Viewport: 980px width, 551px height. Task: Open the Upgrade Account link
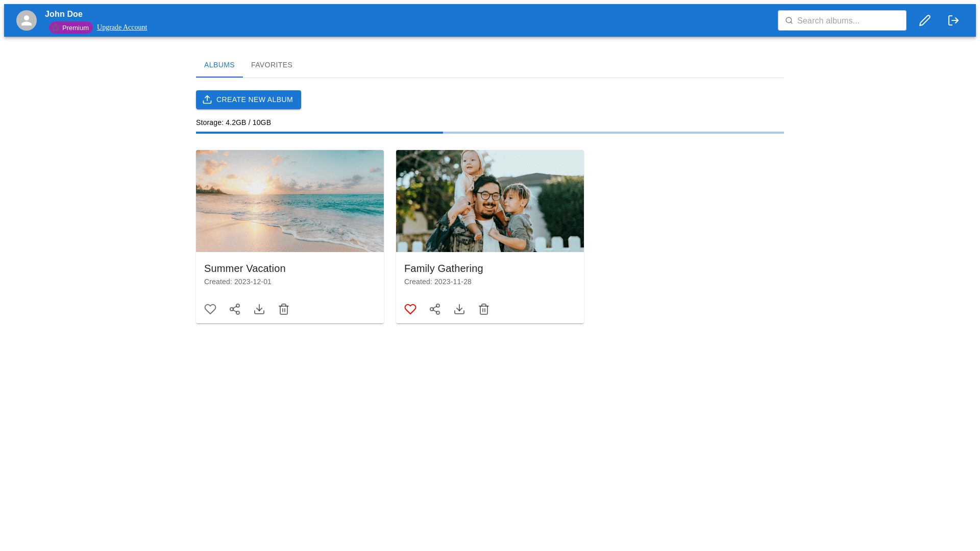(122, 28)
